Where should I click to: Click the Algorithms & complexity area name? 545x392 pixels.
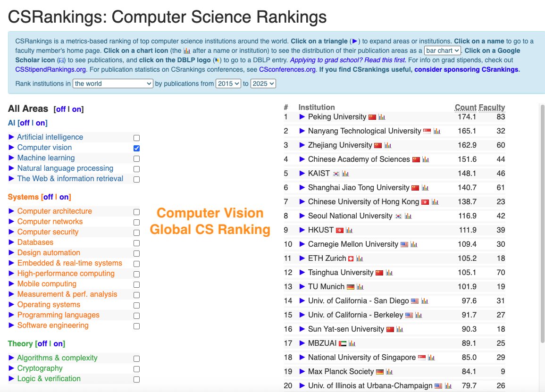point(58,358)
